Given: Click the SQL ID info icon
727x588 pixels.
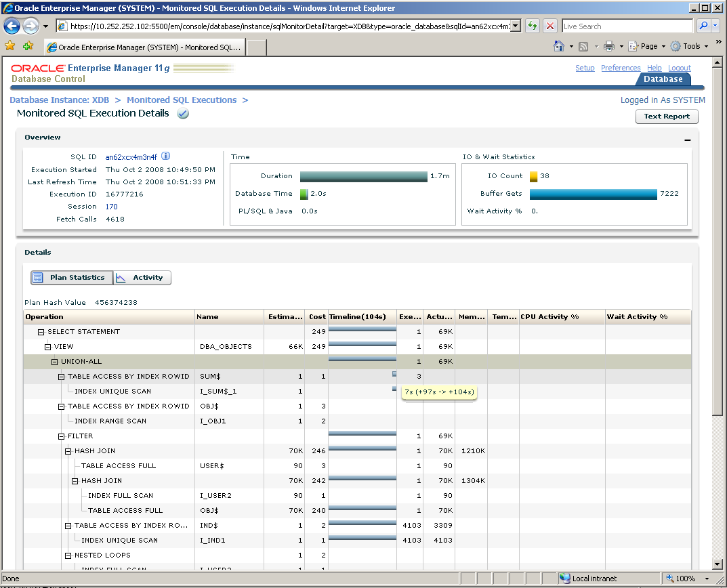Looking at the screenshot, I should (x=165, y=156).
